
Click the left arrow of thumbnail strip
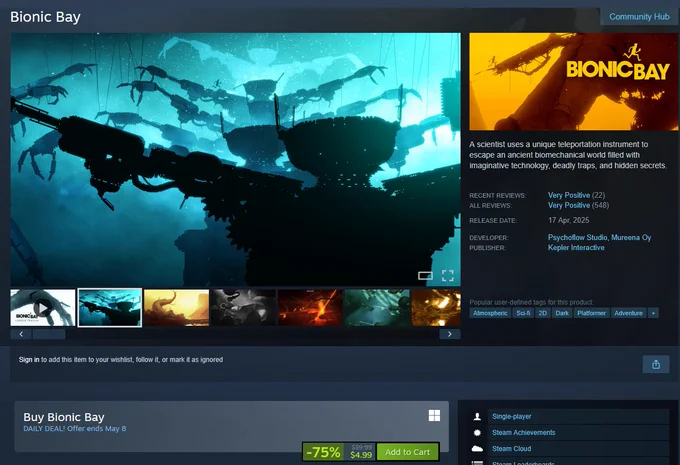coord(21,334)
